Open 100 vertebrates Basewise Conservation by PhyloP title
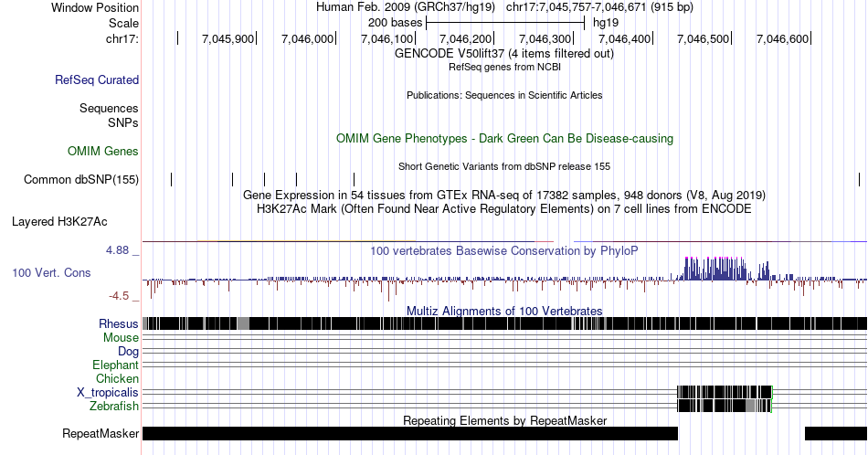This screenshot has width=868, height=455. click(504, 250)
